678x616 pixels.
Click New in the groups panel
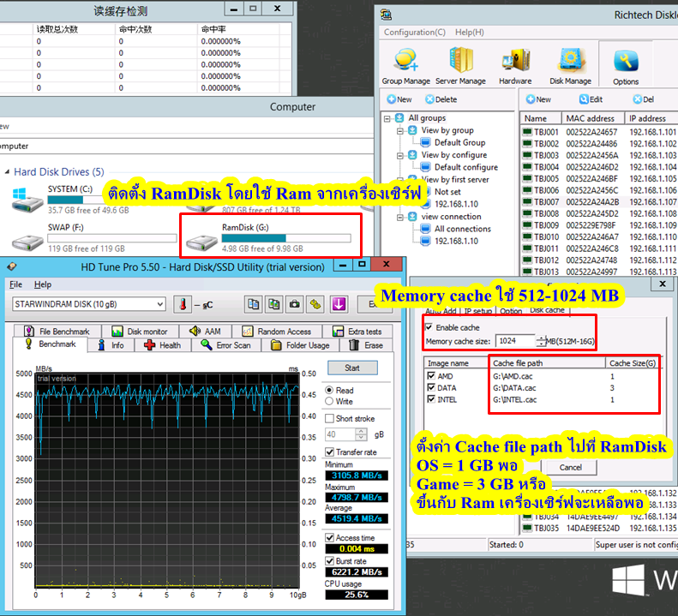pyautogui.click(x=399, y=99)
